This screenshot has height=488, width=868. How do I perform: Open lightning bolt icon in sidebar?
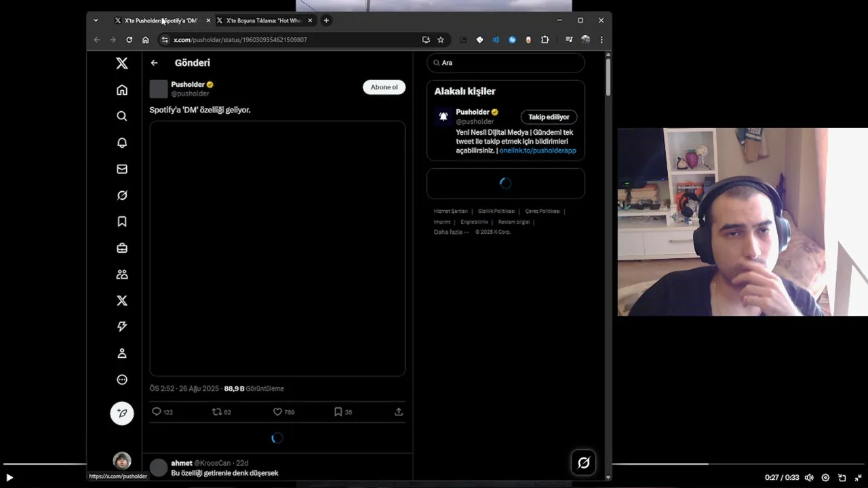(122, 327)
